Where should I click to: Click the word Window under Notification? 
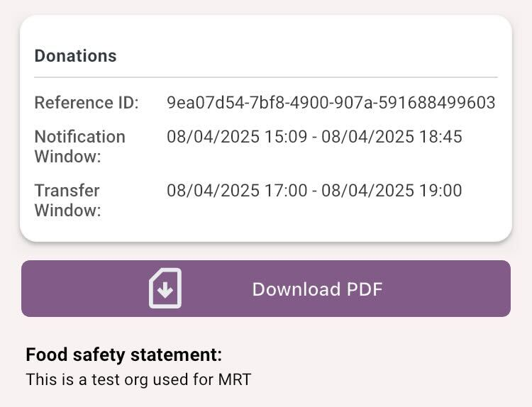(68, 157)
